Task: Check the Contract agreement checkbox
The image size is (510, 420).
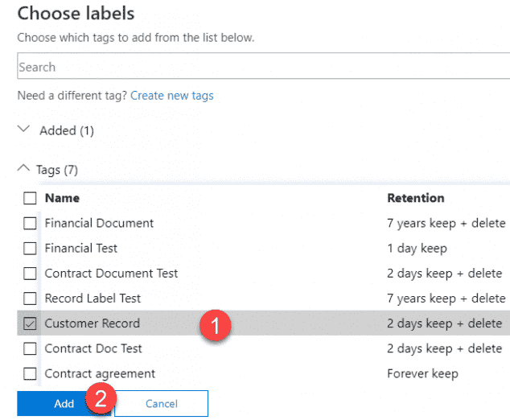Action: pyautogui.click(x=30, y=373)
